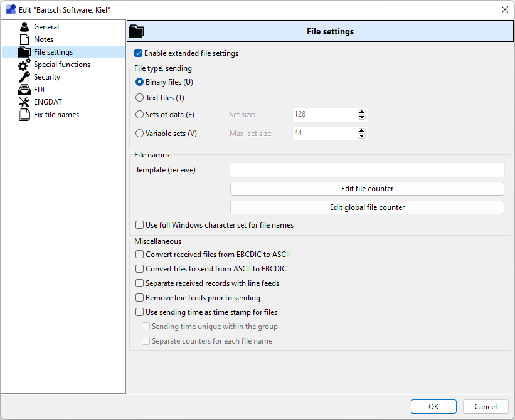
Task: Click the Fix file names documents icon
Action: click(x=24, y=115)
